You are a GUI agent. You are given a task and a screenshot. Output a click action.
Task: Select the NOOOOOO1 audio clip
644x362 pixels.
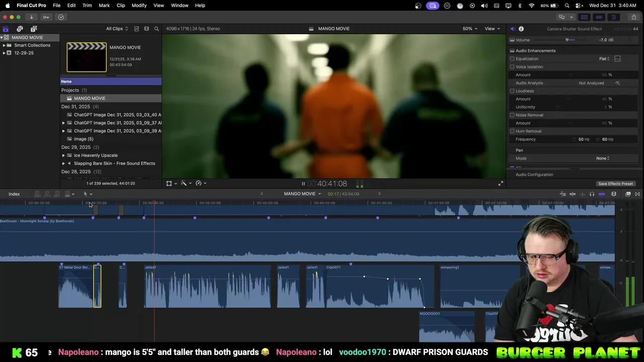coord(447,326)
